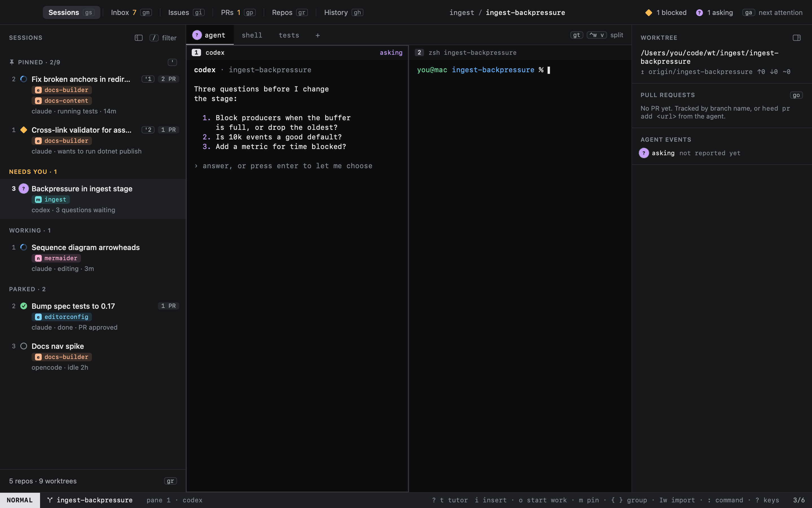Image resolution: width=812 pixels, height=508 pixels.
Task: Click the quote key badge in PINNED header
Action: 172,62
